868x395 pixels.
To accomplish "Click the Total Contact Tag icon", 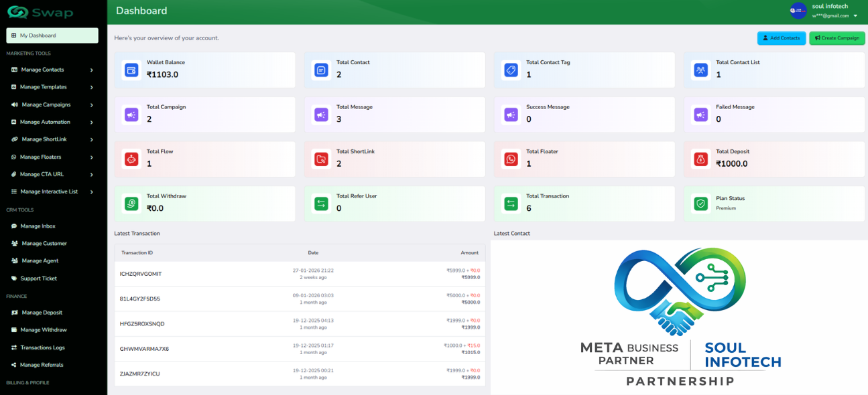I will click(511, 70).
